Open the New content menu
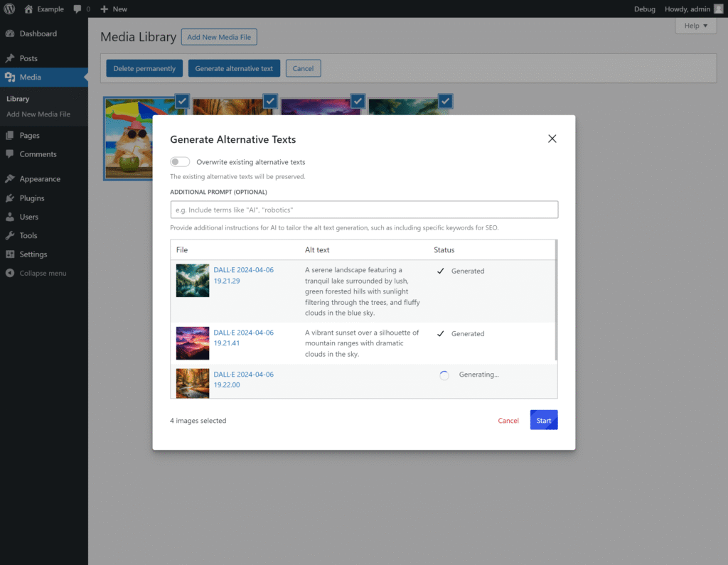 (x=114, y=9)
